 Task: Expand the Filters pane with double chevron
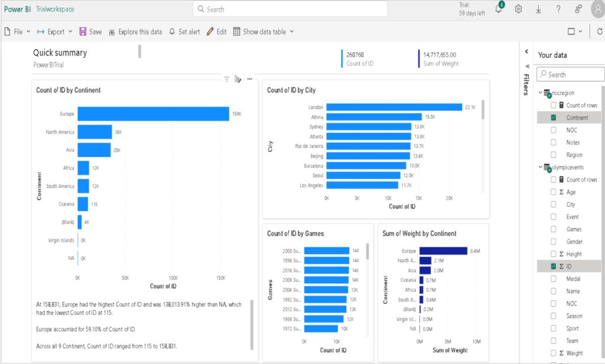(526, 52)
